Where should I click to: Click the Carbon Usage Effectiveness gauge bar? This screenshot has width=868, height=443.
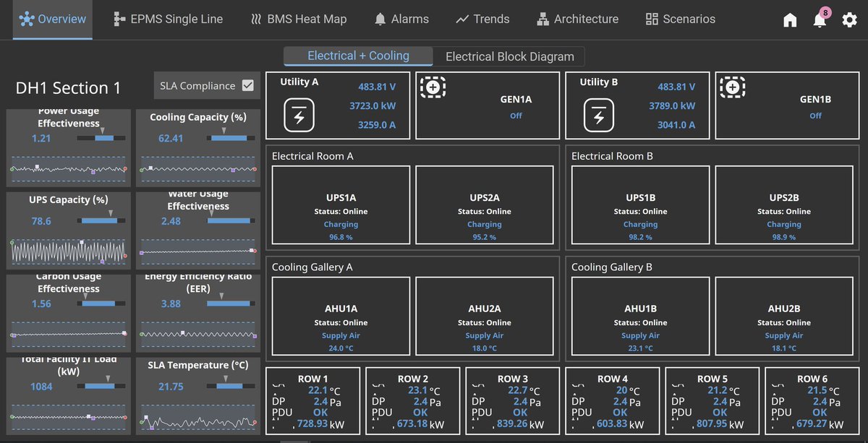click(103, 304)
